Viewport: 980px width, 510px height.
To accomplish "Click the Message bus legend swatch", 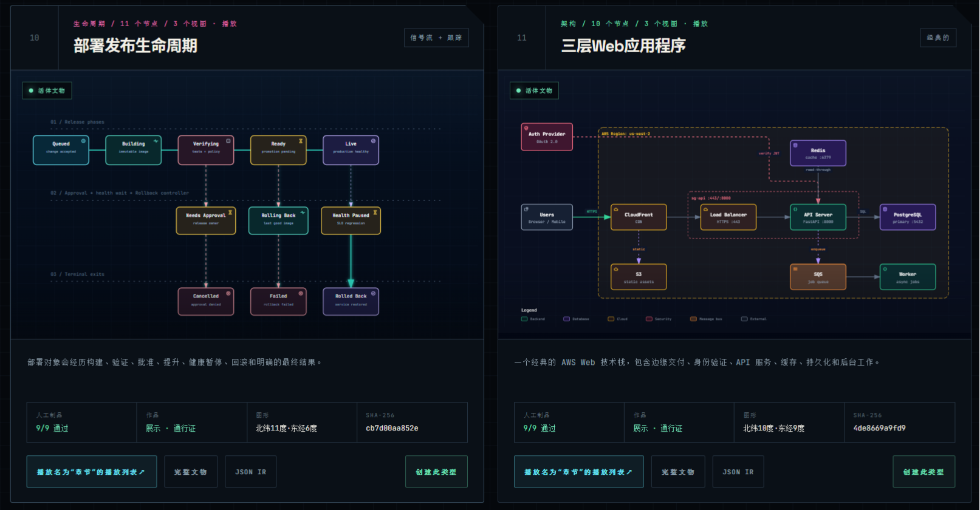I will [x=693, y=319].
